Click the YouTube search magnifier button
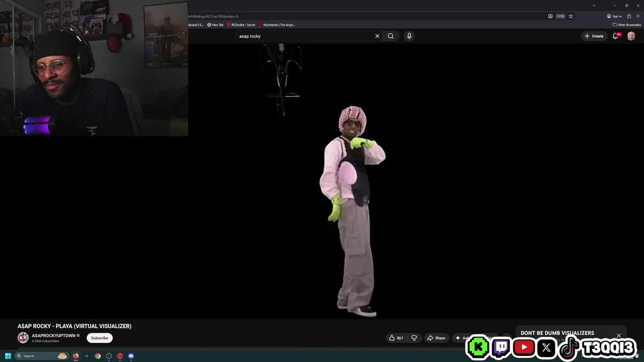 (390, 36)
